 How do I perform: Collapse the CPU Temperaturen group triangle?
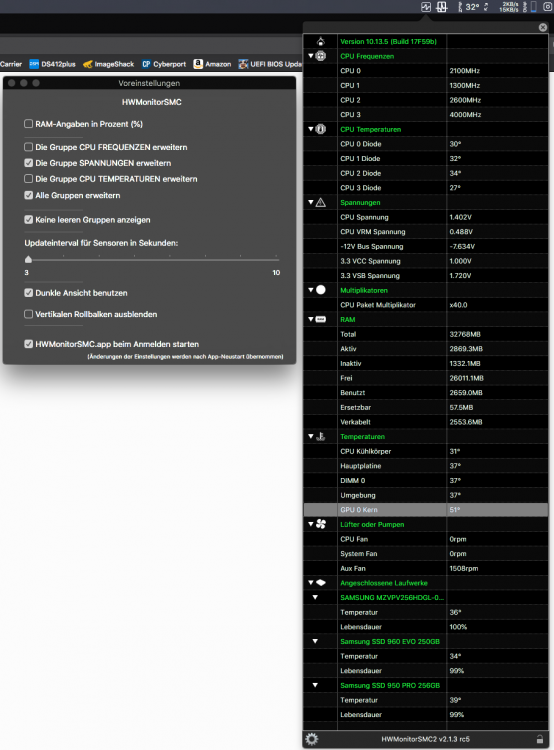(310, 129)
